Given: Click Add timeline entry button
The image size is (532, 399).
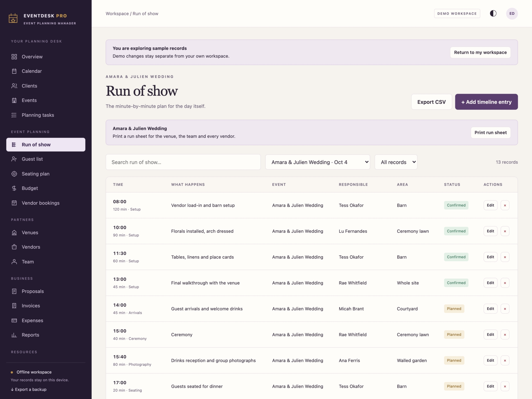Looking at the screenshot, I should point(486,102).
